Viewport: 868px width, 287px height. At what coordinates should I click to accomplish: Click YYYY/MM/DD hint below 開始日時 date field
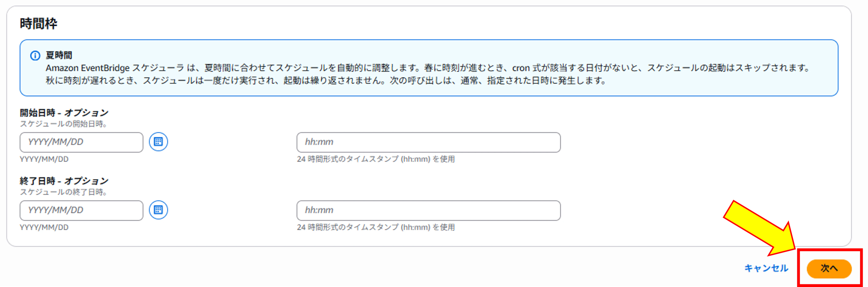click(44, 159)
